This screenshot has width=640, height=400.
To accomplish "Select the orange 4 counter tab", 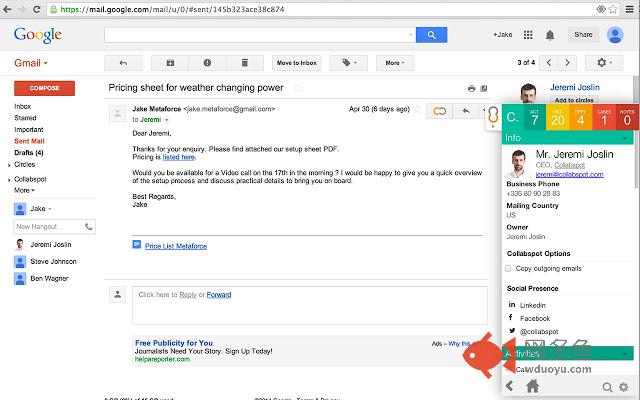I will coord(580,117).
